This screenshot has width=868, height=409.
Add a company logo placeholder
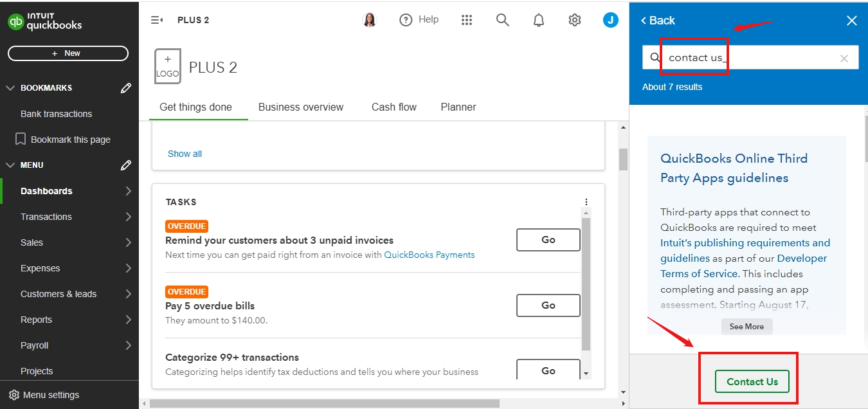coord(168,66)
